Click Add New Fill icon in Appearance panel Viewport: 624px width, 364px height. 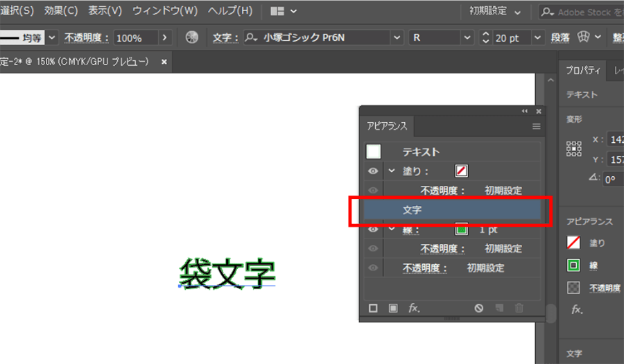coord(392,309)
